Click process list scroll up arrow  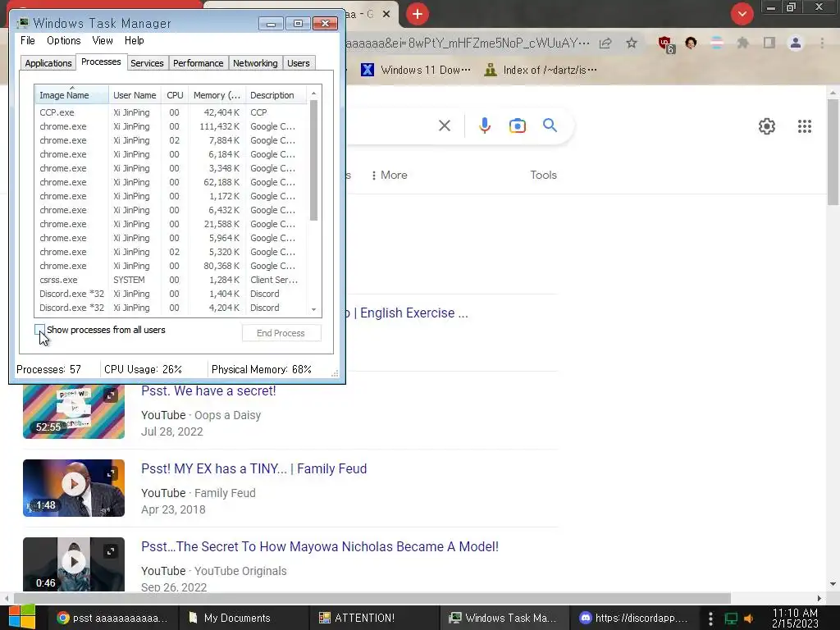click(314, 94)
